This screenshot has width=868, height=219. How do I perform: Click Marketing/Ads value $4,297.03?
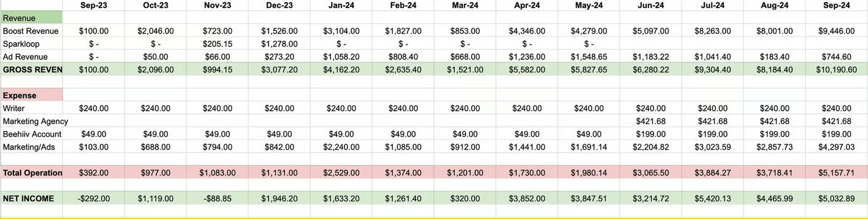[x=836, y=147]
